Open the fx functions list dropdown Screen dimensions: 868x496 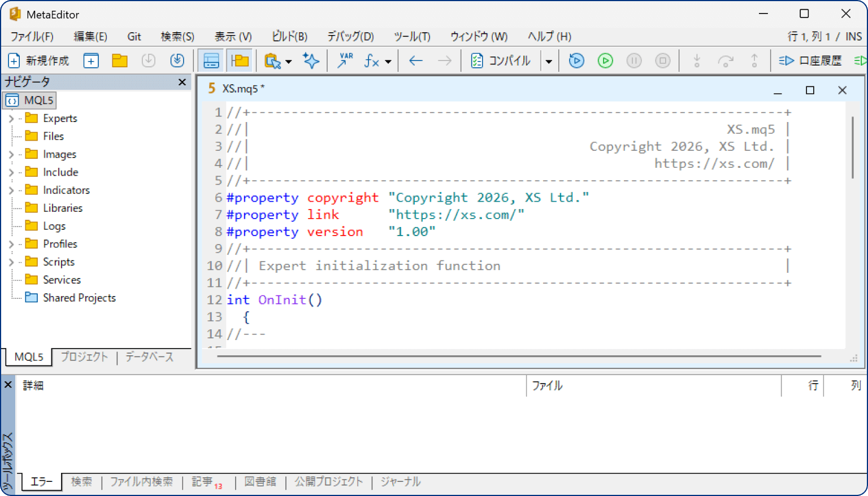click(388, 61)
